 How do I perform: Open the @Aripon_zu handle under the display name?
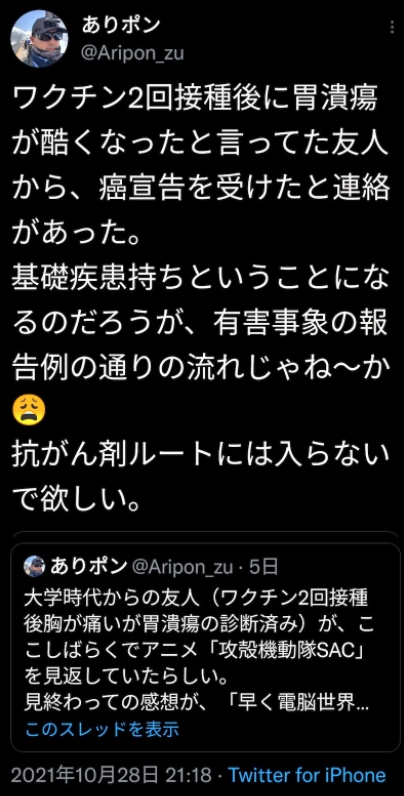coord(132,54)
